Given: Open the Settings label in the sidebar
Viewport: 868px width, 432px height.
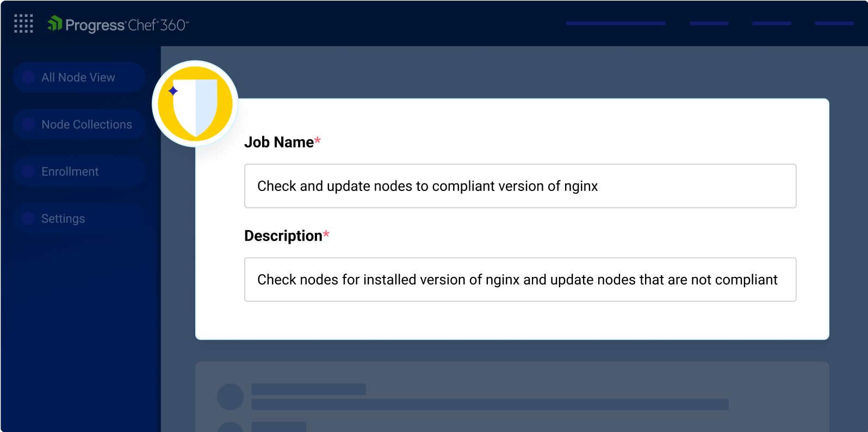Looking at the screenshot, I should pyautogui.click(x=63, y=219).
